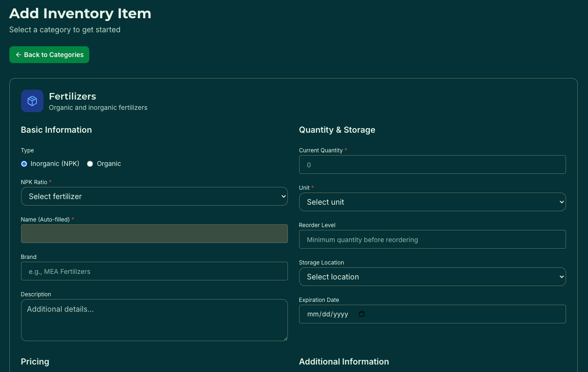Image resolution: width=588 pixels, height=372 pixels.
Task: Open the Unit selection dropdown
Action: coord(432,202)
